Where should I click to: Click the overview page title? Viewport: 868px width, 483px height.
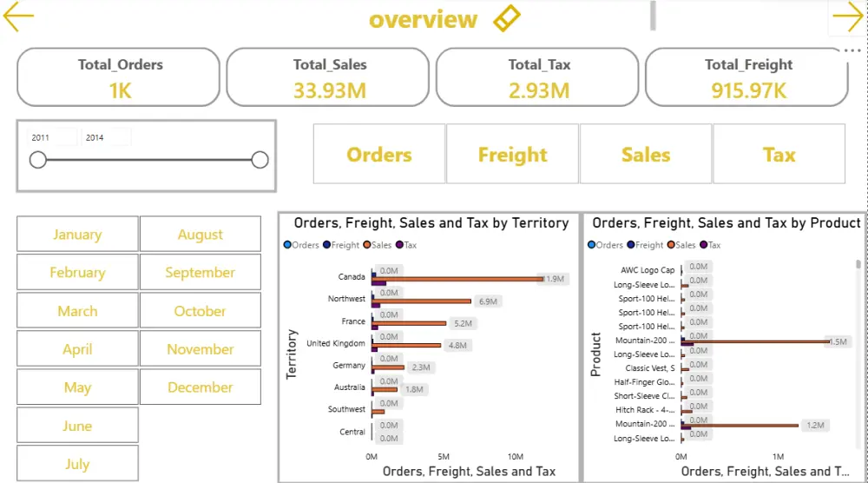[423, 19]
